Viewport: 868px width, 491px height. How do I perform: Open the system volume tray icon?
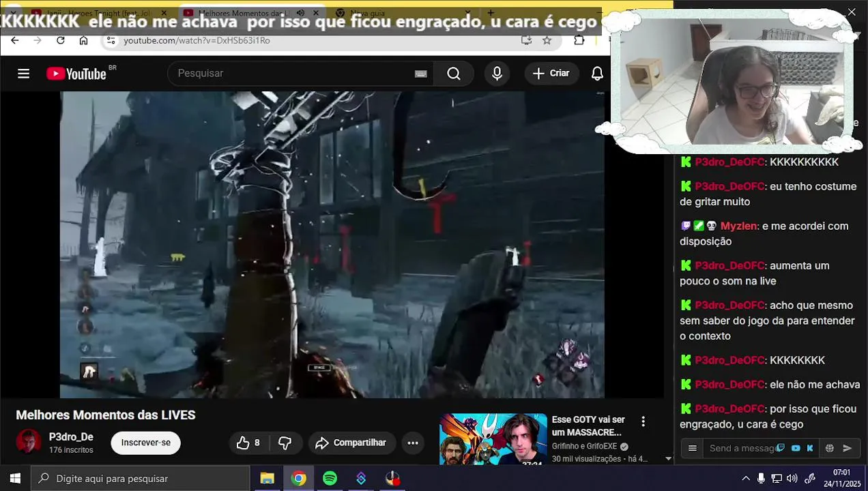(792, 479)
